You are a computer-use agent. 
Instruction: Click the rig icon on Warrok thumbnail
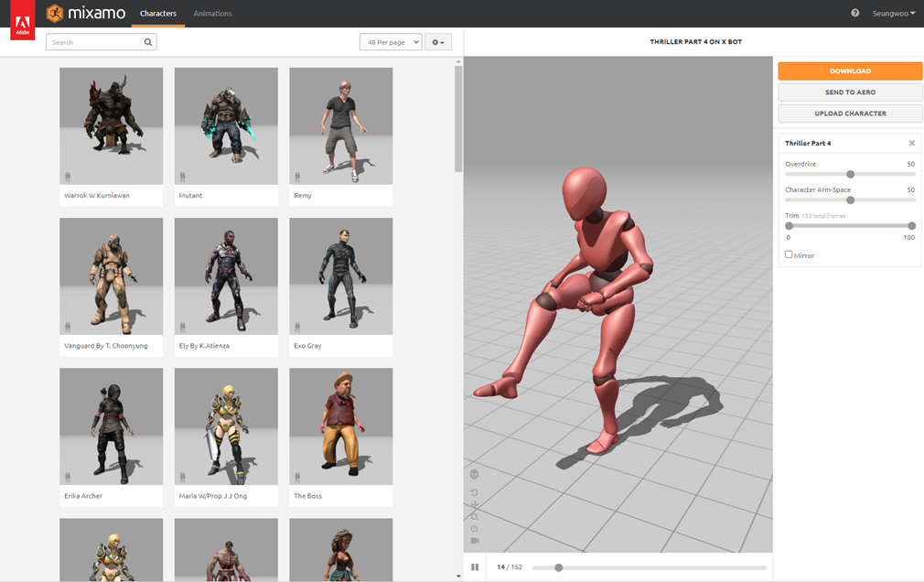[68, 177]
